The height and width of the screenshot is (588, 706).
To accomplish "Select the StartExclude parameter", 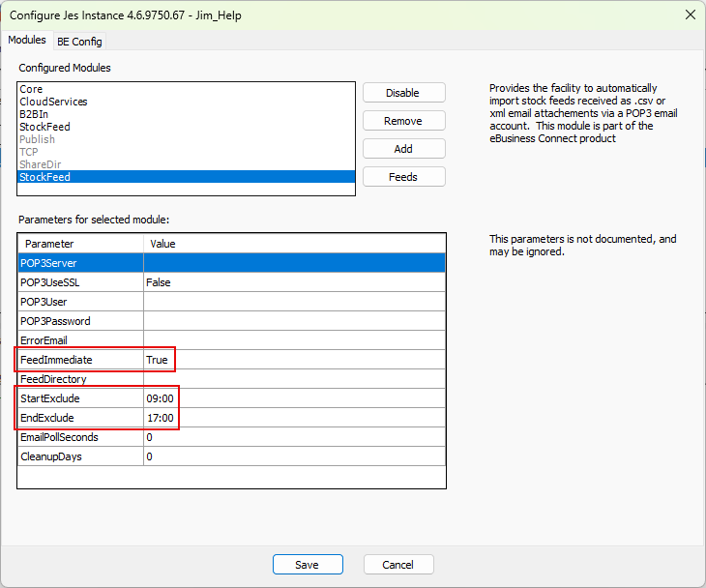I will [80, 398].
